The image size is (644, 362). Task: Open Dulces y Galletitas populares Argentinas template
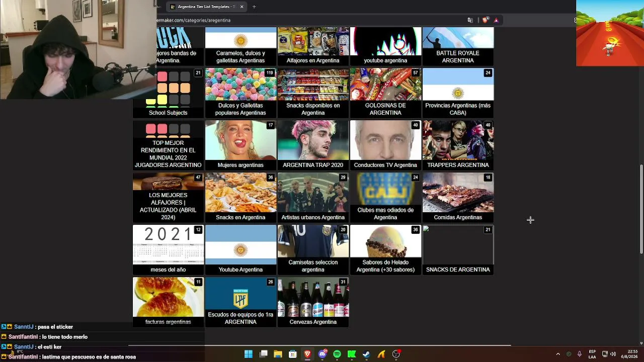240,93
